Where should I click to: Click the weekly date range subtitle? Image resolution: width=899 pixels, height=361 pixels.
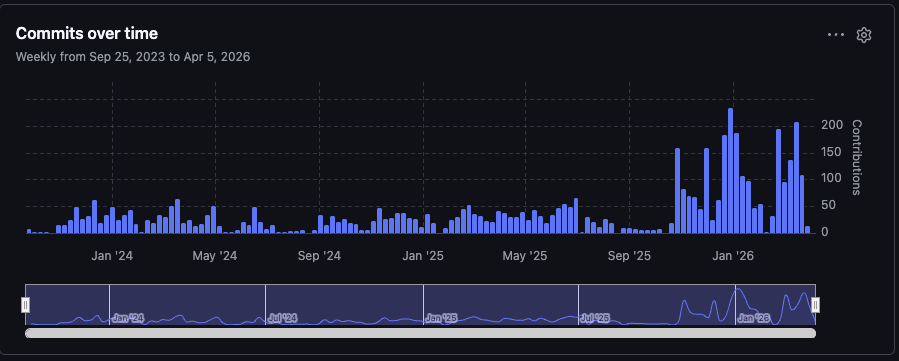pos(133,57)
